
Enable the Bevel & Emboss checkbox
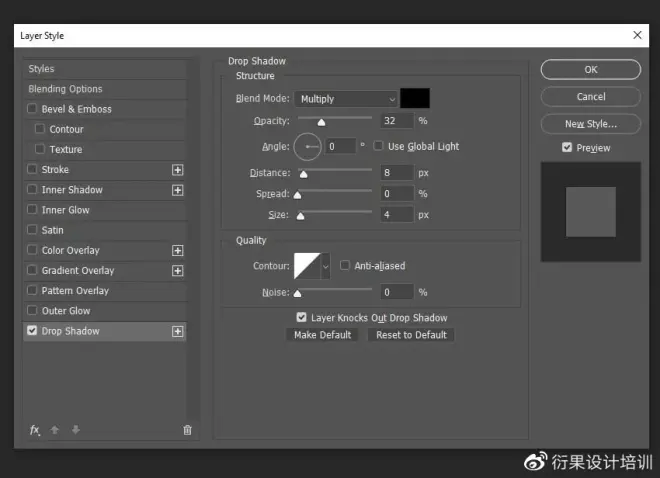[x=32, y=109]
